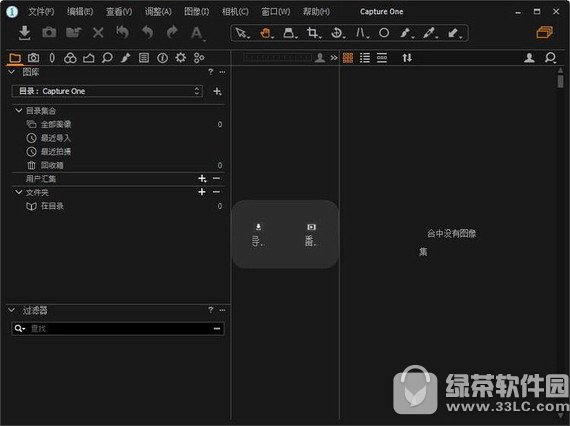Select the orange Pan hand tool

pos(266,33)
